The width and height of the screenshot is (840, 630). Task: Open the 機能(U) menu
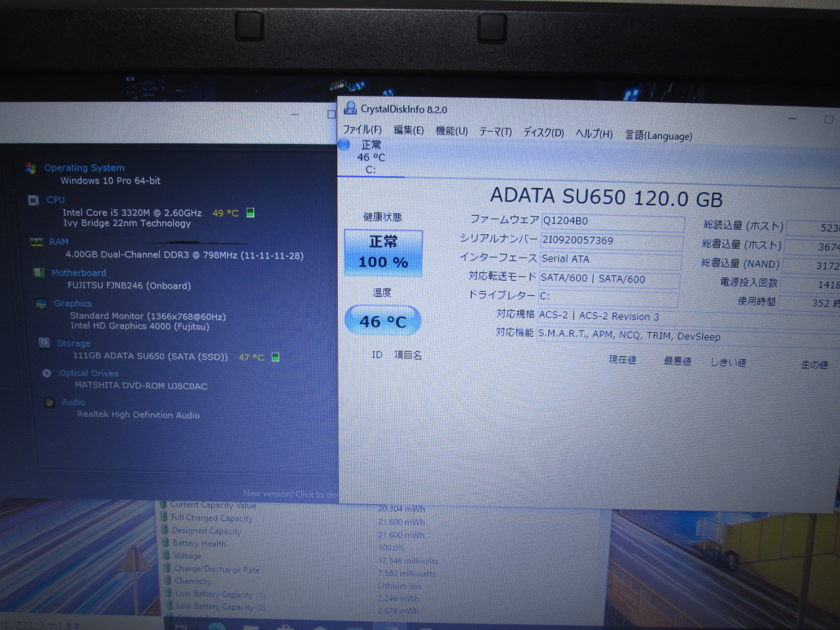pyautogui.click(x=451, y=131)
